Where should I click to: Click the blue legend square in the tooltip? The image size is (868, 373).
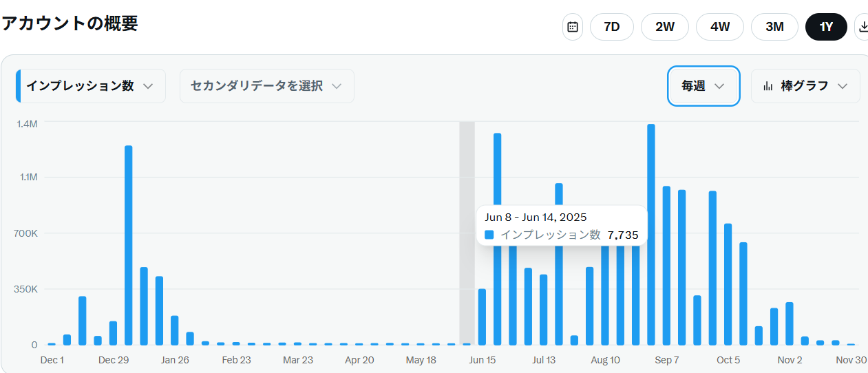tap(489, 235)
